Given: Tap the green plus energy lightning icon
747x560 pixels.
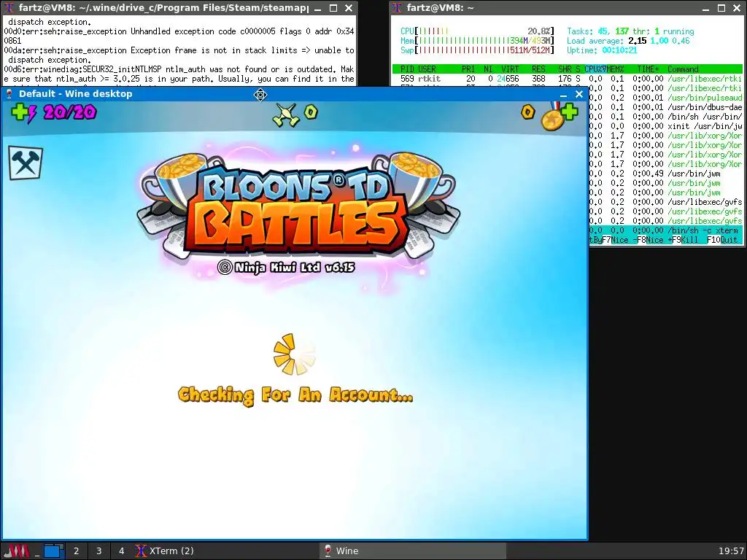Looking at the screenshot, I should (x=23, y=113).
